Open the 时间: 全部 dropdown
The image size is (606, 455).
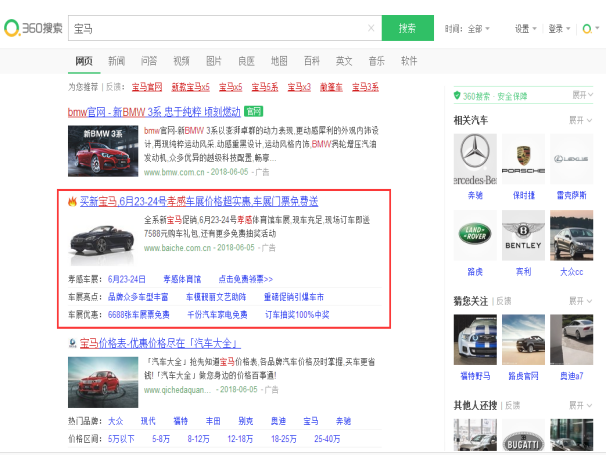tap(467, 29)
